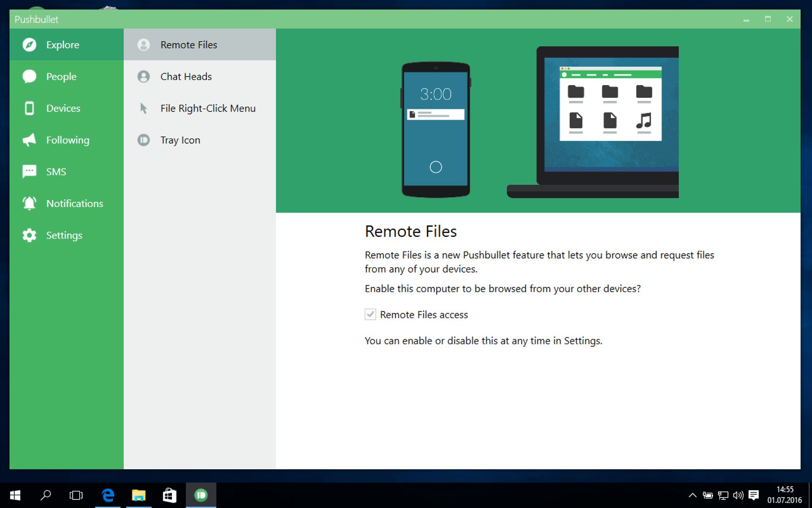Click the "Remote Files" heading text
Image resolution: width=812 pixels, height=508 pixels.
(411, 231)
